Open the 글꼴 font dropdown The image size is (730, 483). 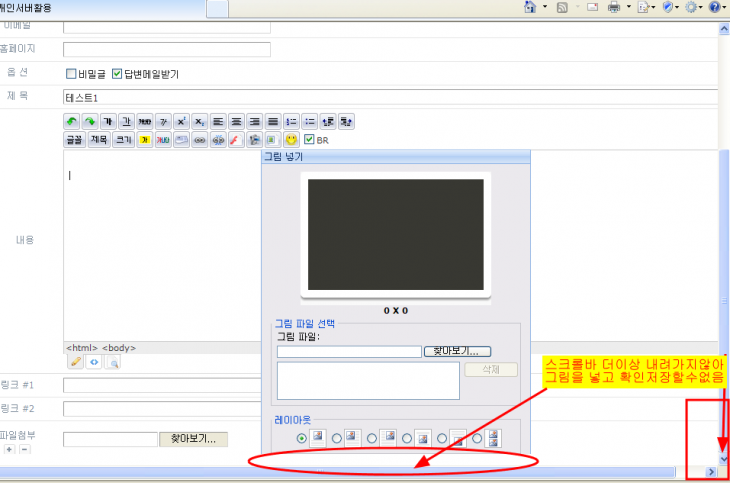click(74, 140)
